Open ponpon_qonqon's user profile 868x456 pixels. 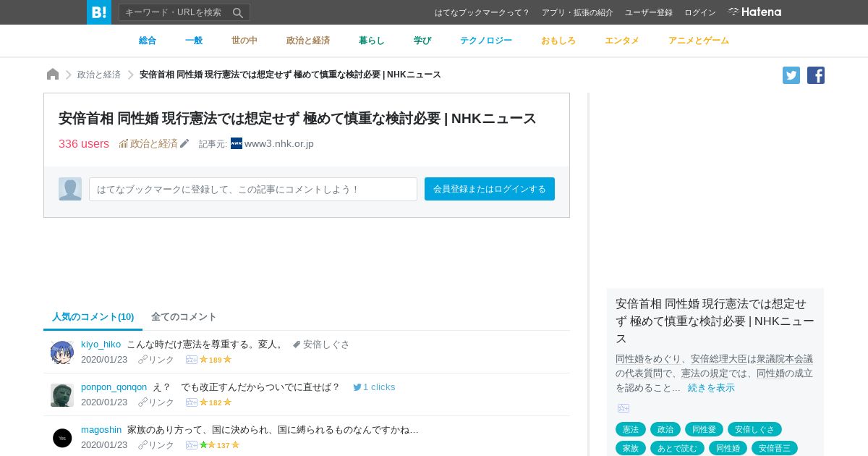click(114, 387)
